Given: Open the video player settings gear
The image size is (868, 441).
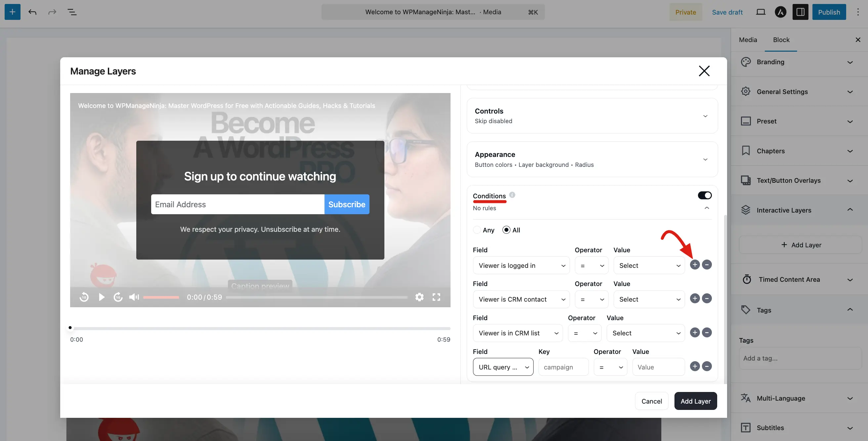Looking at the screenshot, I should 419,297.
